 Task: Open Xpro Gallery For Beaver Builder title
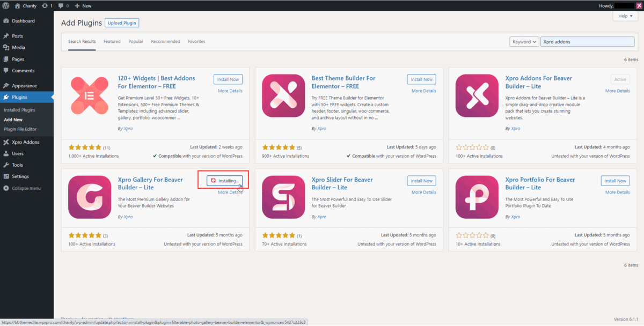tap(150, 183)
